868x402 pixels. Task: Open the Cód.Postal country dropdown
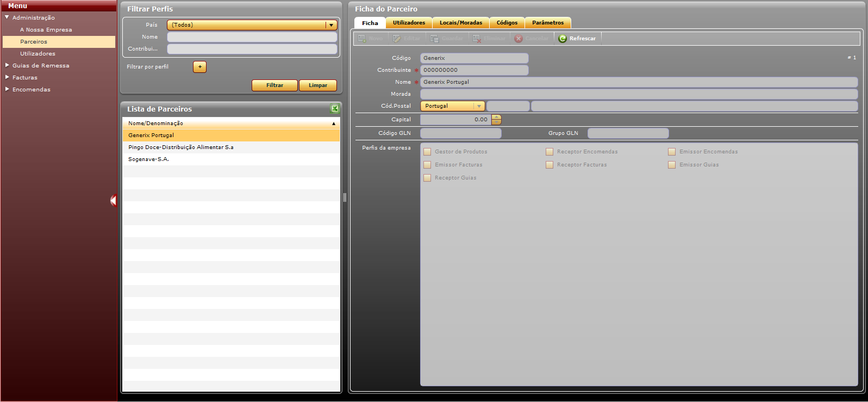pos(453,106)
